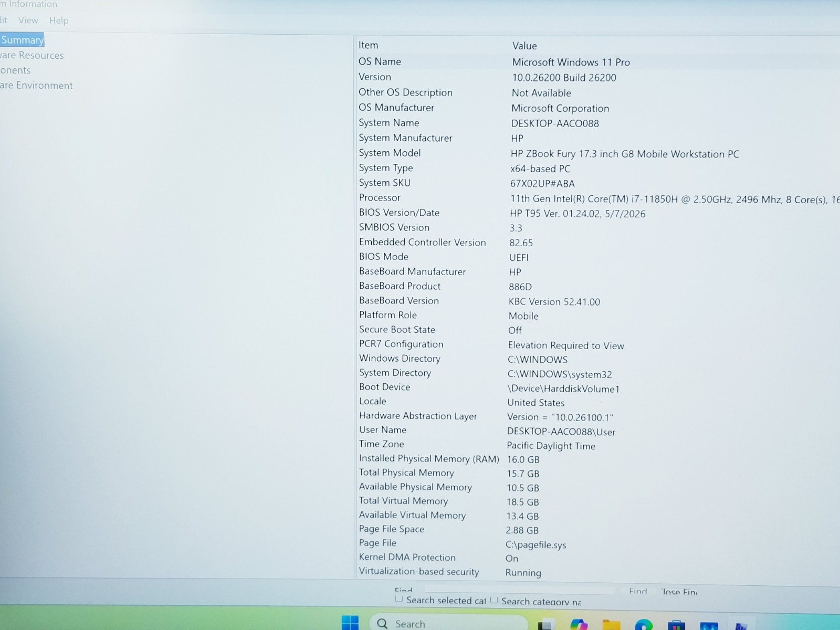Open the Help menu

tap(59, 20)
